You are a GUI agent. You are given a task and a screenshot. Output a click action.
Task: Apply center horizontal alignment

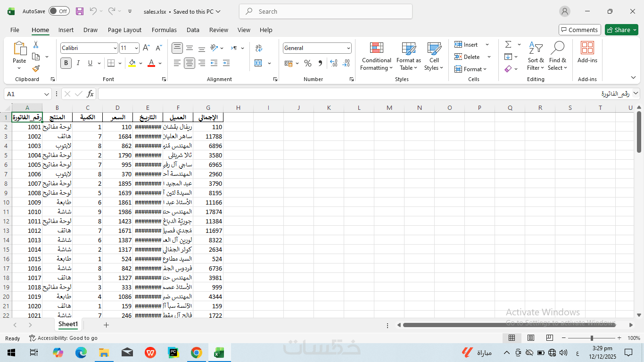(190, 63)
